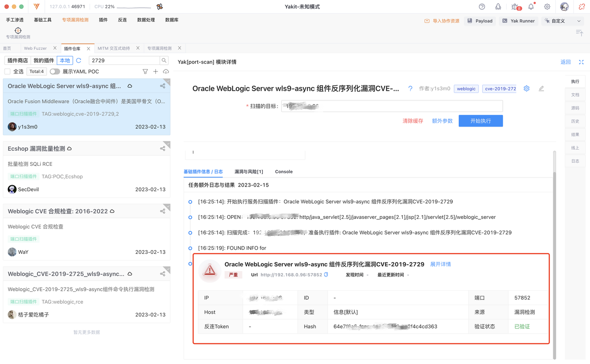Open the notification bell icon
This screenshot has width=590, height=364.
pos(531,7)
